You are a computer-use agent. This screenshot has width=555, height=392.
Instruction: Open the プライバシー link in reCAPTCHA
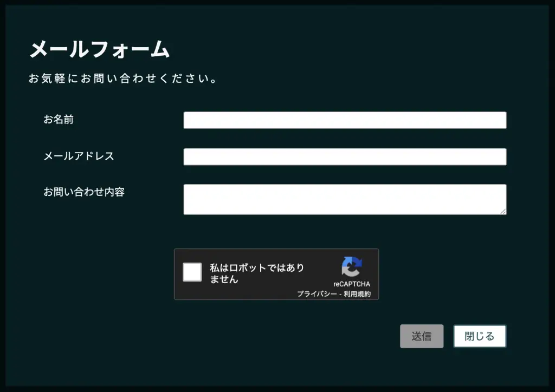point(317,294)
